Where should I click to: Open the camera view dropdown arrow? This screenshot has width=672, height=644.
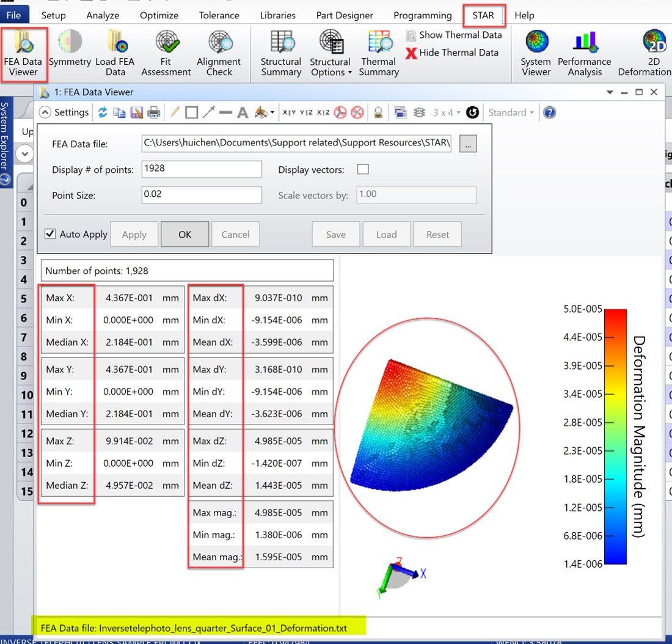coord(272,113)
